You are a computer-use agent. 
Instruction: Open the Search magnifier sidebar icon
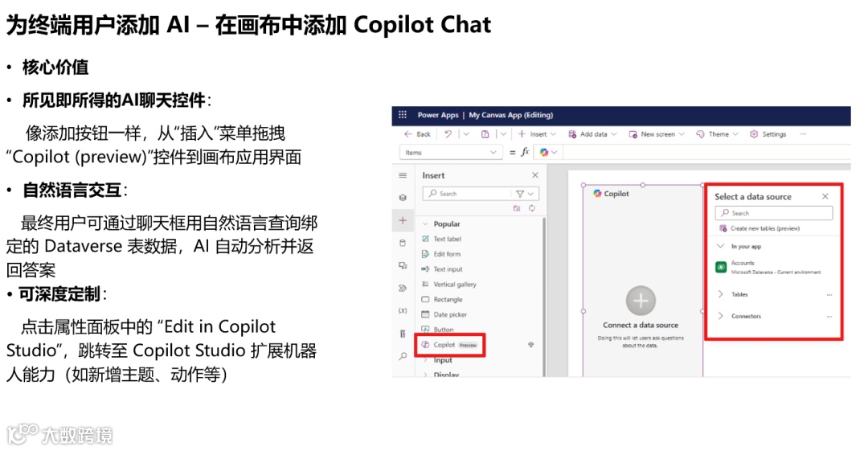pyautogui.click(x=403, y=356)
